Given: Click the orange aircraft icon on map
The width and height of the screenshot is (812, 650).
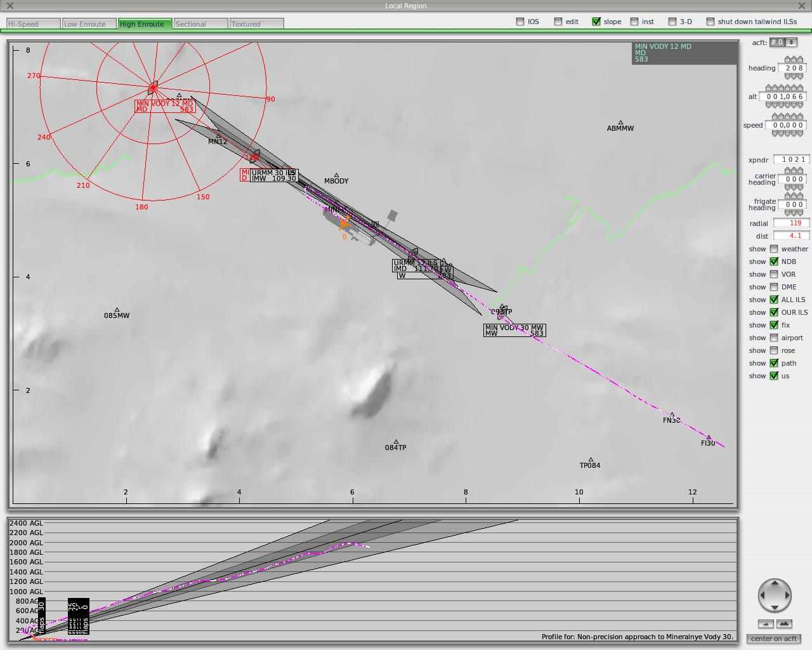Looking at the screenshot, I should (x=344, y=223).
